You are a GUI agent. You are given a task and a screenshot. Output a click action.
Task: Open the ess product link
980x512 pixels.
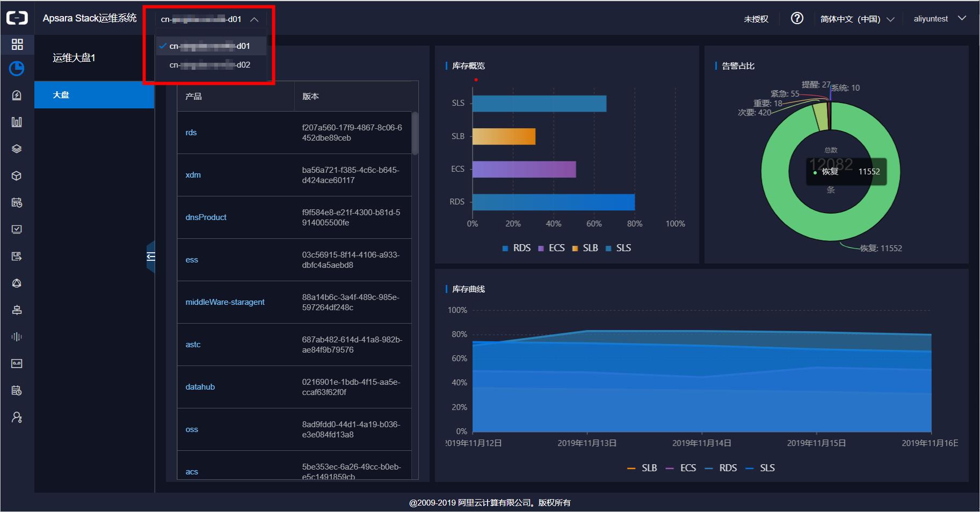pos(192,260)
